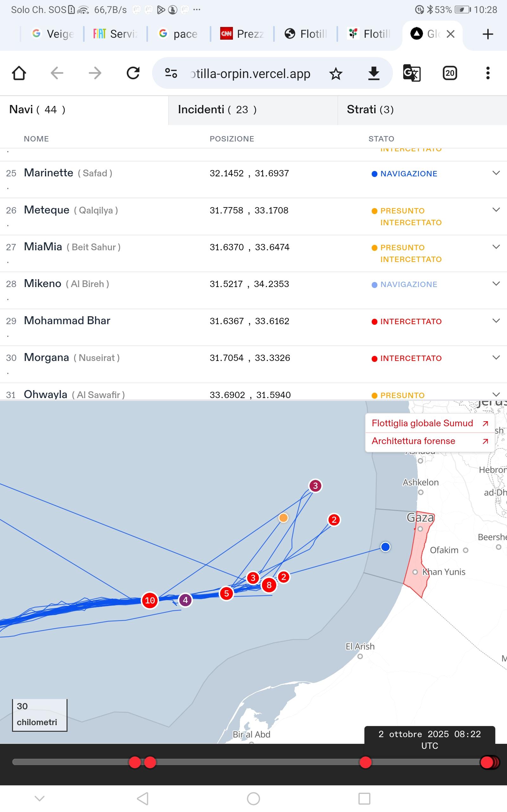This screenshot has width=507, height=812.
Task: Reload the page with refresh icon
Action: (133, 73)
